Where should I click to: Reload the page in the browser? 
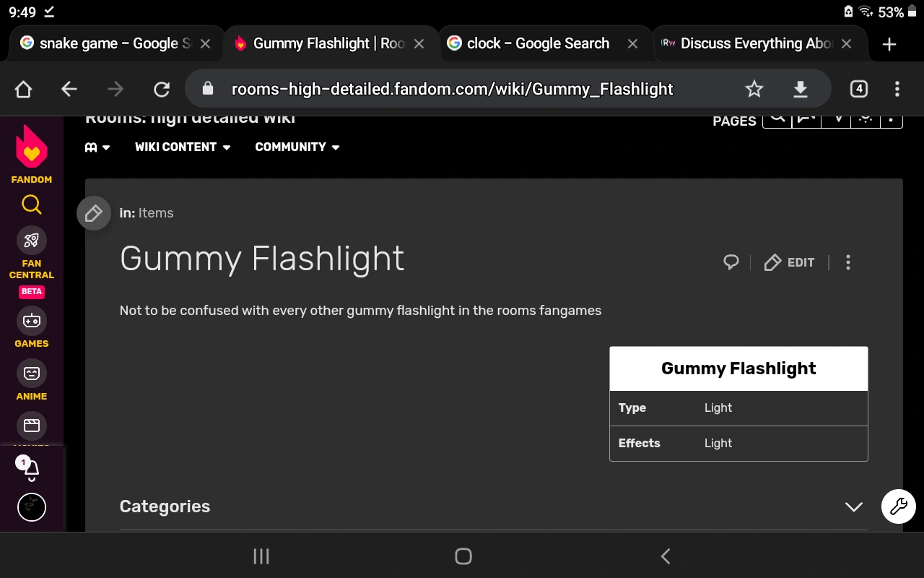161,88
